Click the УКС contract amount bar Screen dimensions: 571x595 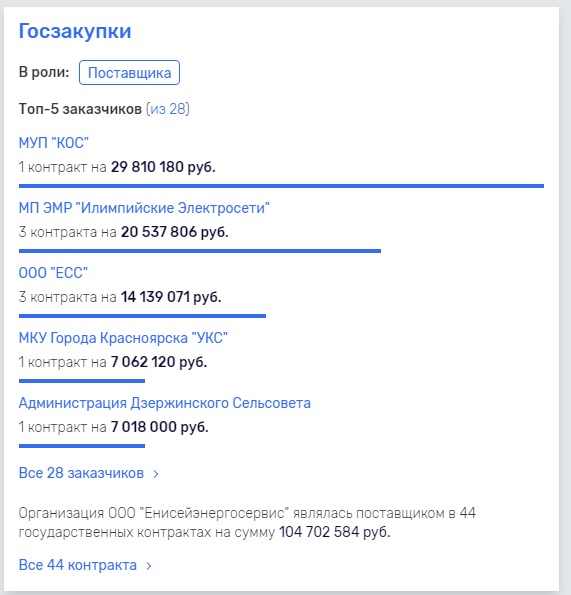tap(82, 381)
